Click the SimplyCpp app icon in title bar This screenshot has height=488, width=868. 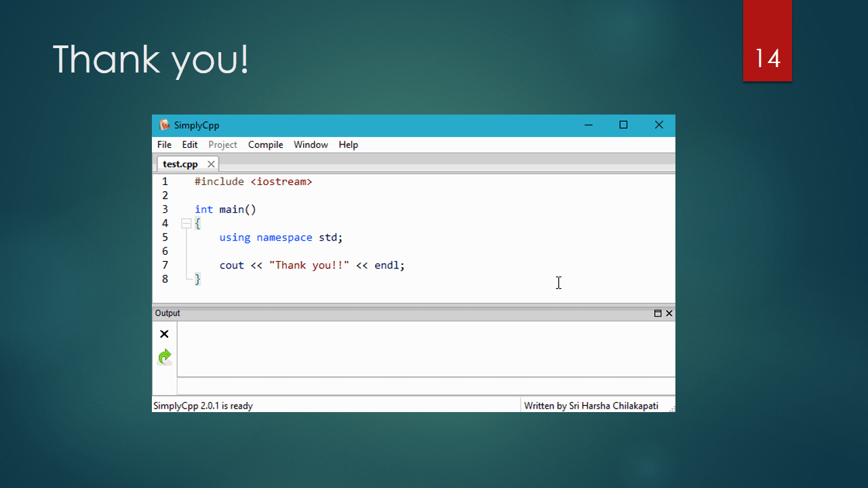tap(164, 125)
